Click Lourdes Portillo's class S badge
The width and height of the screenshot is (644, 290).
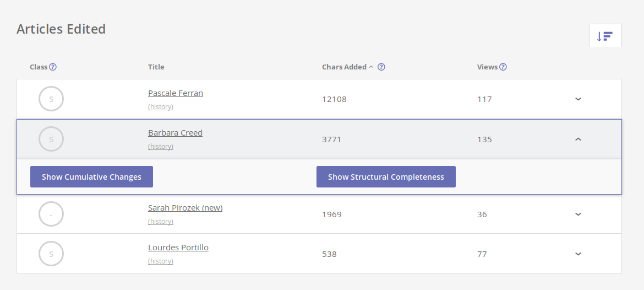coord(51,254)
